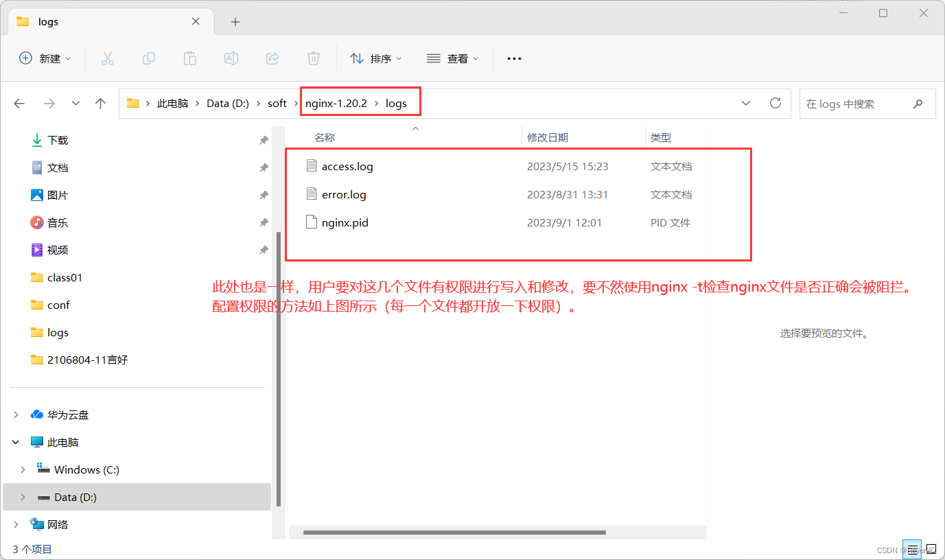Switch to details view in status bar

click(x=912, y=549)
